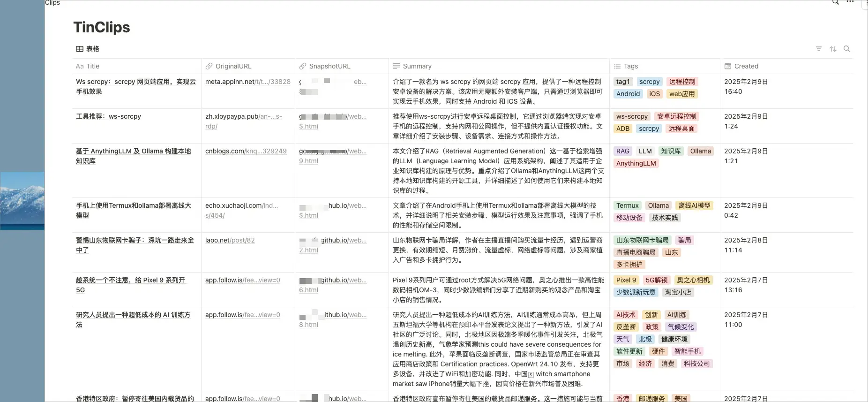
Task: Open the page '警惕山东物联网卡骗子'
Action: coord(135,245)
